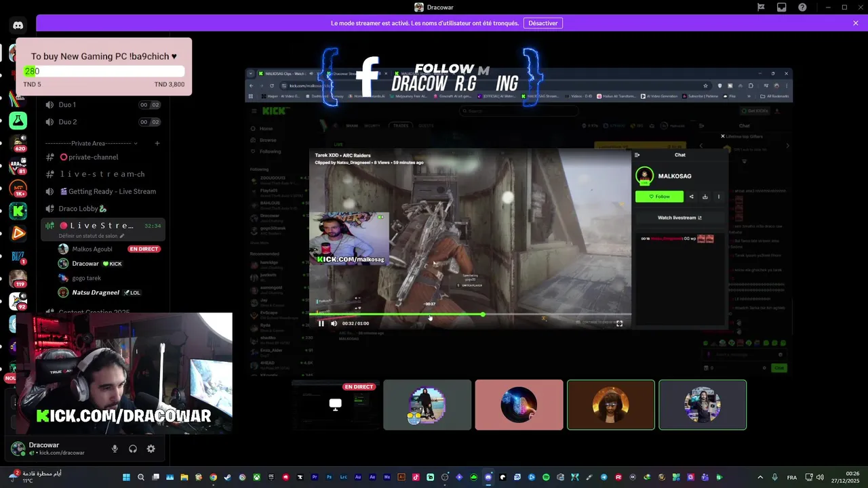This screenshot has height=488, width=868.
Task: Add a channel with the Private Area plus icon
Action: click(157, 143)
